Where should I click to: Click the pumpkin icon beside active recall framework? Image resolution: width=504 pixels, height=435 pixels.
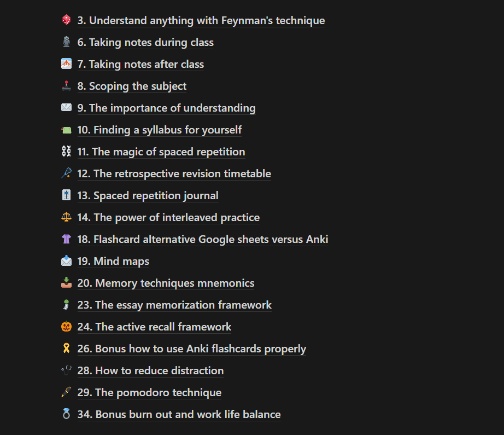(x=66, y=326)
